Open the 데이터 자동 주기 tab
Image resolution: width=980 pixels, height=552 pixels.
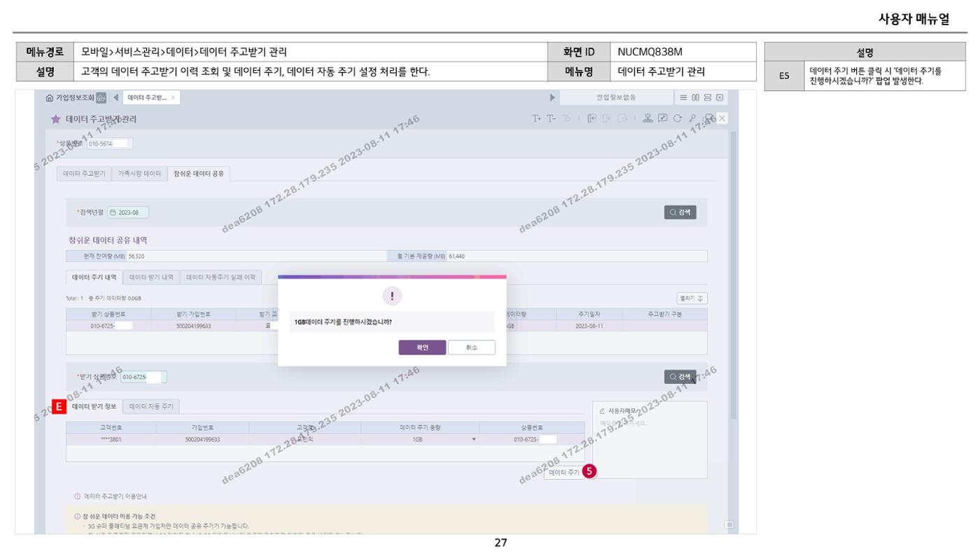[151, 406]
